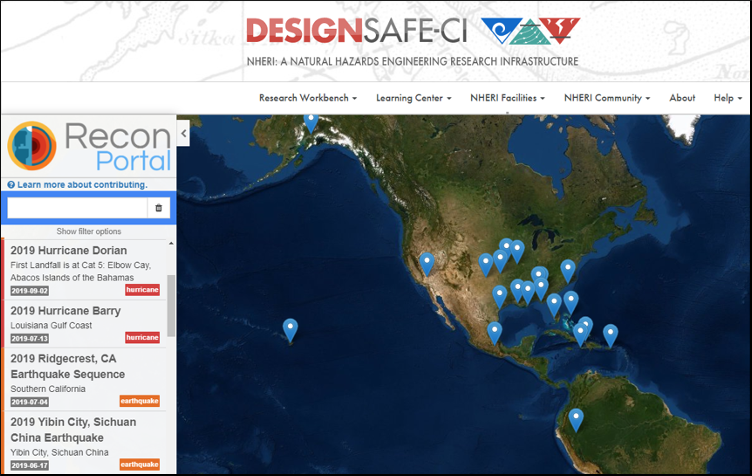
Task: Collapse the sidebar with left chevron
Action: click(184, 133)
